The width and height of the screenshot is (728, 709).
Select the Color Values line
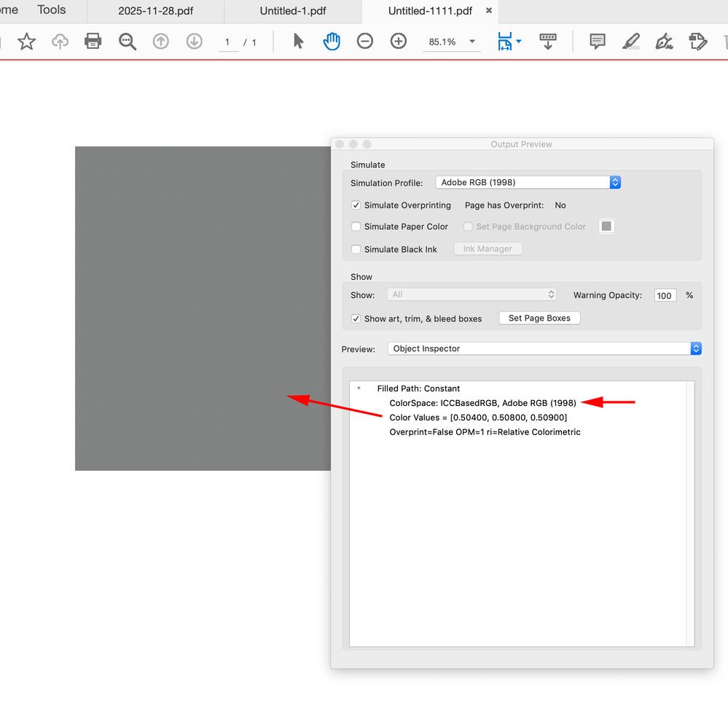coord(478,418)
